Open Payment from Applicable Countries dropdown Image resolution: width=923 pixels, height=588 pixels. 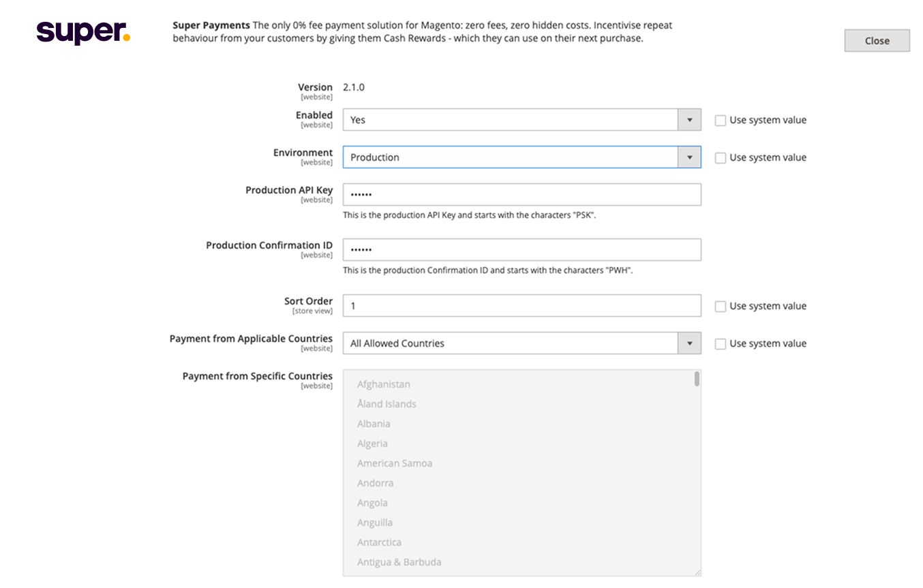point(521,343)
